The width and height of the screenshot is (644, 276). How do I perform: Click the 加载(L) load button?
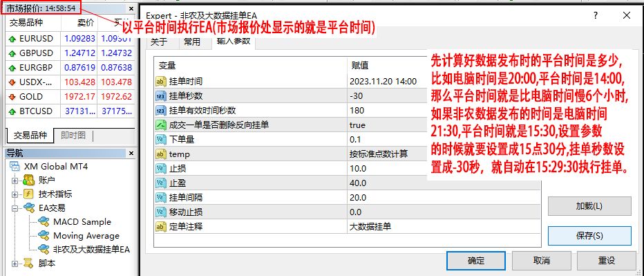click(589, 206)
